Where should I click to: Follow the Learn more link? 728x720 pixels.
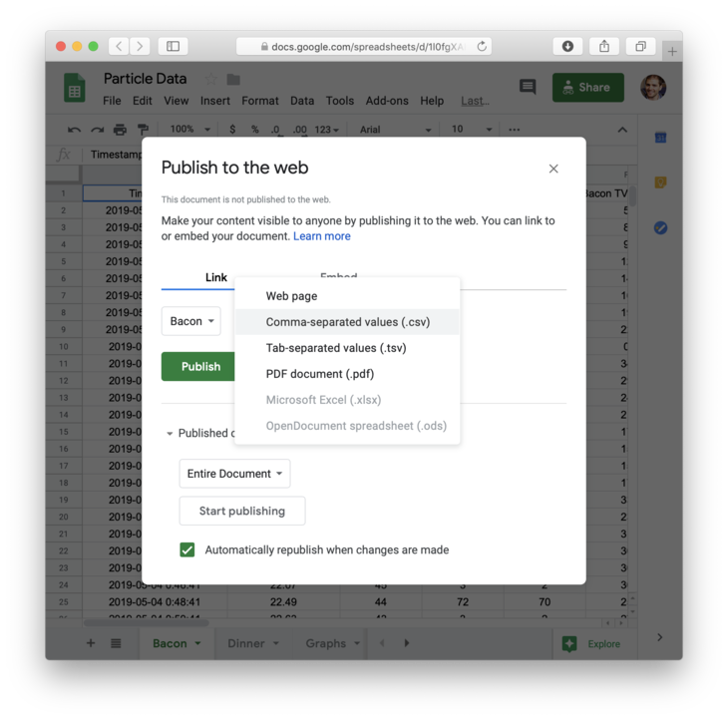322,236
